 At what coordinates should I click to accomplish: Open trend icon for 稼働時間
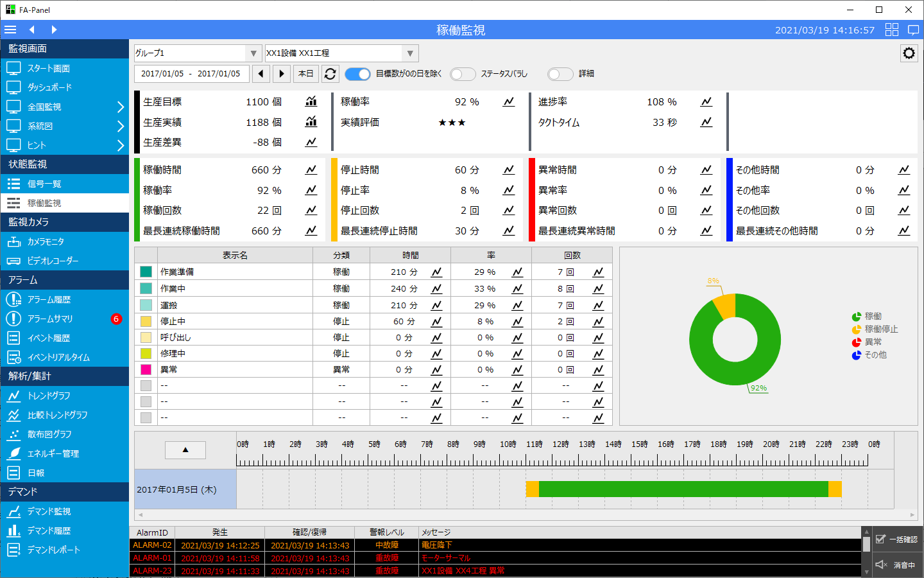(311, 170)
